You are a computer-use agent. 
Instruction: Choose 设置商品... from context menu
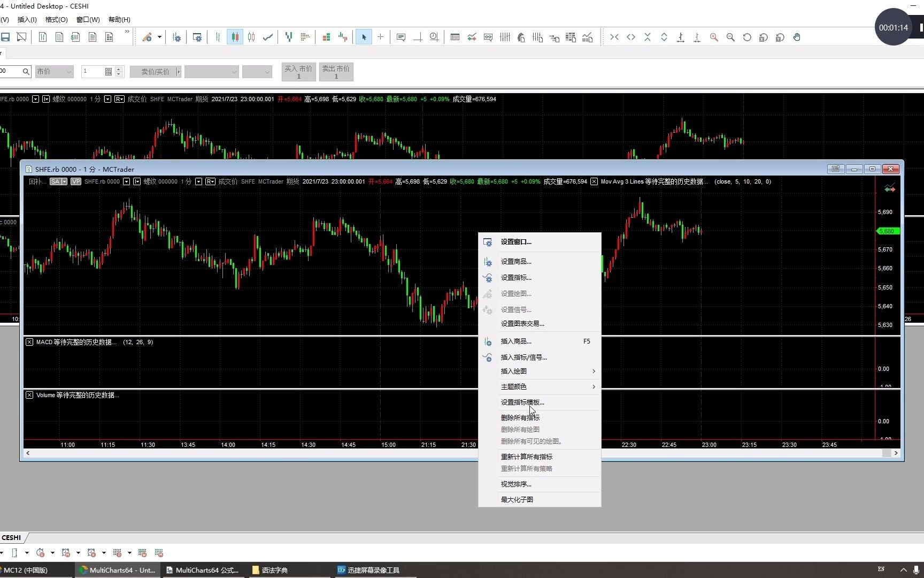coord(540,262)
